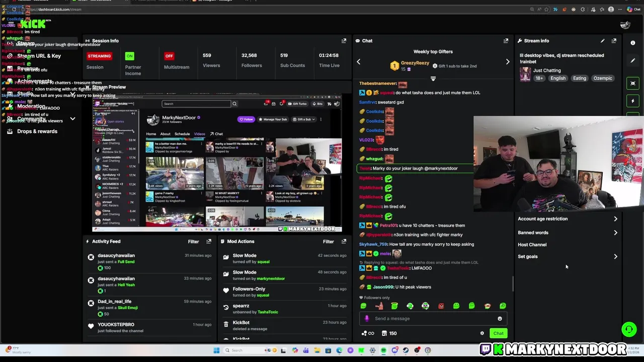The image size is (644, 362).
Task: Open the Achievements sidebar item
Action: point(34,81)
